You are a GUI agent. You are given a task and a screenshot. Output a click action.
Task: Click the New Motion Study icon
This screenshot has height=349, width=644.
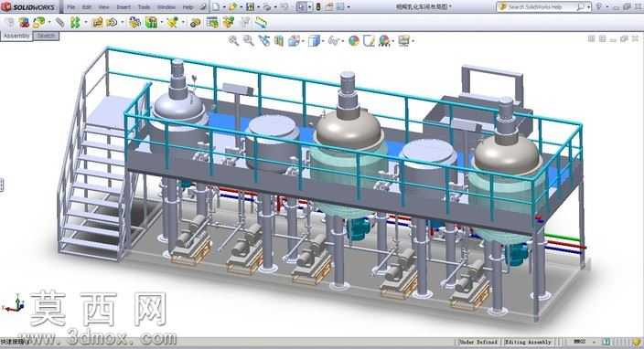pyautogui.click(x=196, y=23)
